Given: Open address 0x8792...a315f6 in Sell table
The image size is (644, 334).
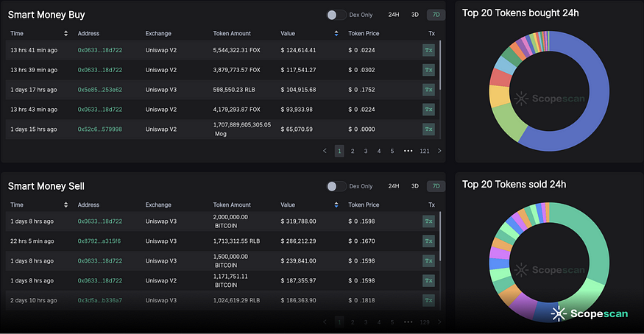Looking at the screenshot, I should 99,241.
